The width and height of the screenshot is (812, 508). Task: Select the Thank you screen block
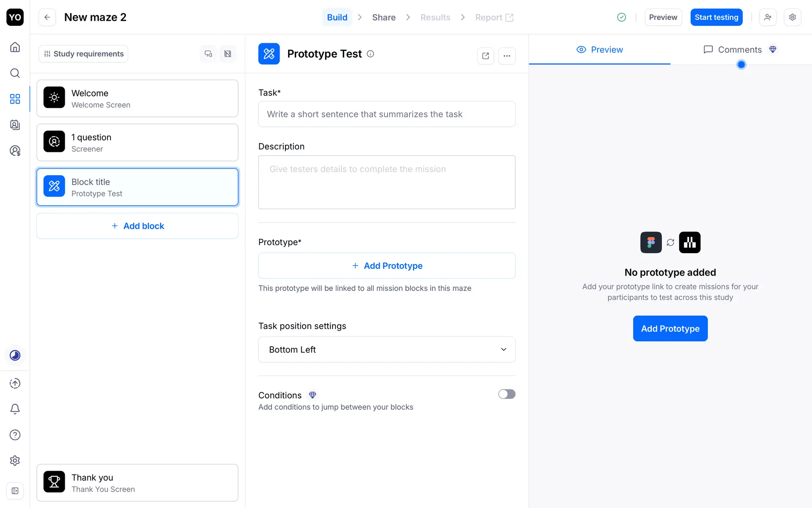pyautogui.click(x=137, y=483)
